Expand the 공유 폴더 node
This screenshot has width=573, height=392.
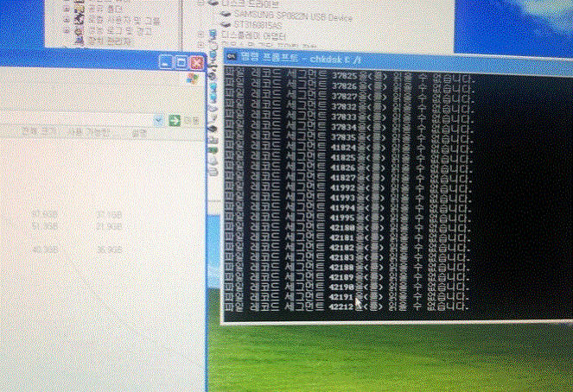pyautogui.click(x=67, y=8)
